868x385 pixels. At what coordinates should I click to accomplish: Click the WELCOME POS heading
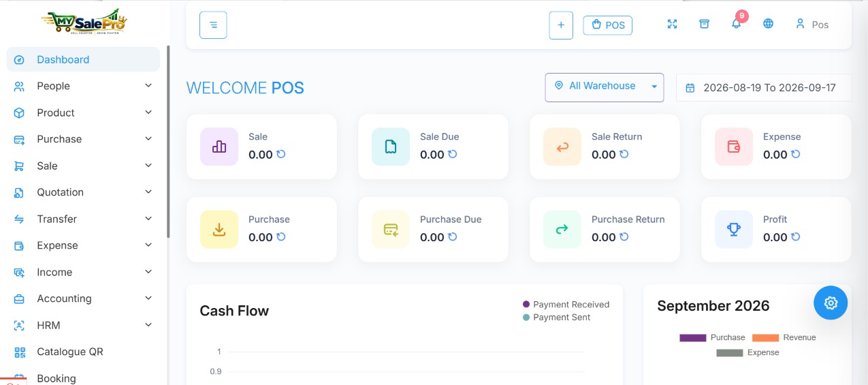click(x=245, y=88)
